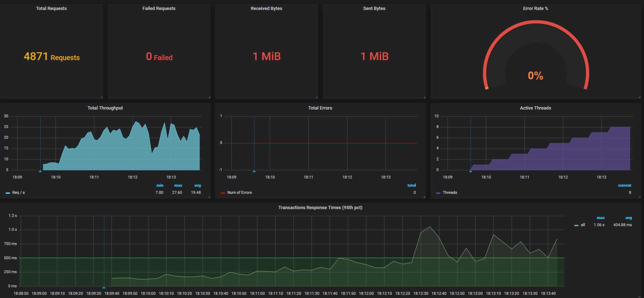Sort the response times legend by max
Viewport: 644px width, 298px height.
[x=601, y=218]
